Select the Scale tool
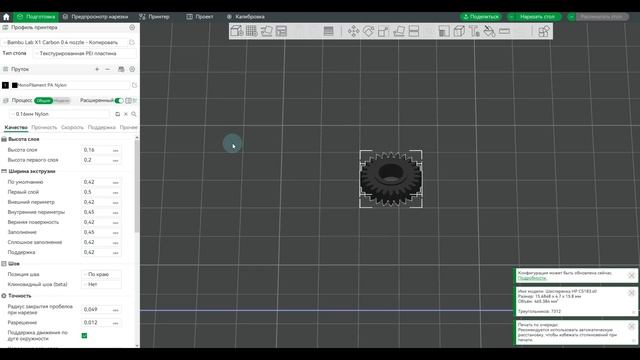This screenshot has width=640, height=360. (x=383, y=31)
